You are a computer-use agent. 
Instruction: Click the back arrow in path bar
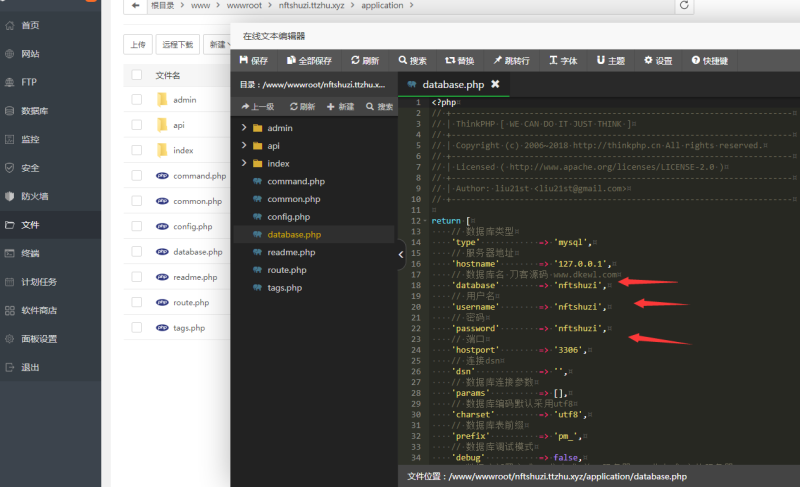pos(135,6)
